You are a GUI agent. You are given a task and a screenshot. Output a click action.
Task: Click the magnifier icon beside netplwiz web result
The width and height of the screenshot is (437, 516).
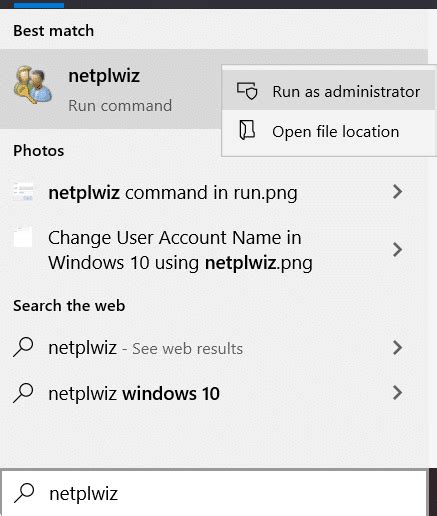click(23, 347)
